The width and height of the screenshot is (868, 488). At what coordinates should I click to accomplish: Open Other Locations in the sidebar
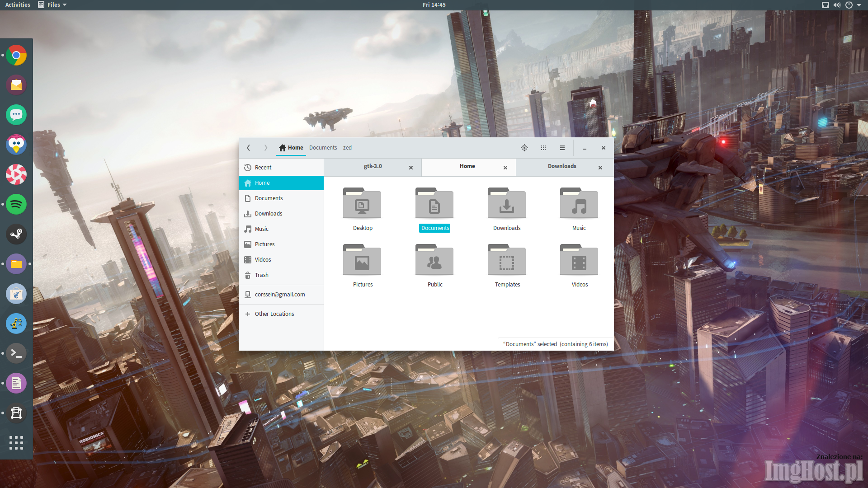(281, 314)
